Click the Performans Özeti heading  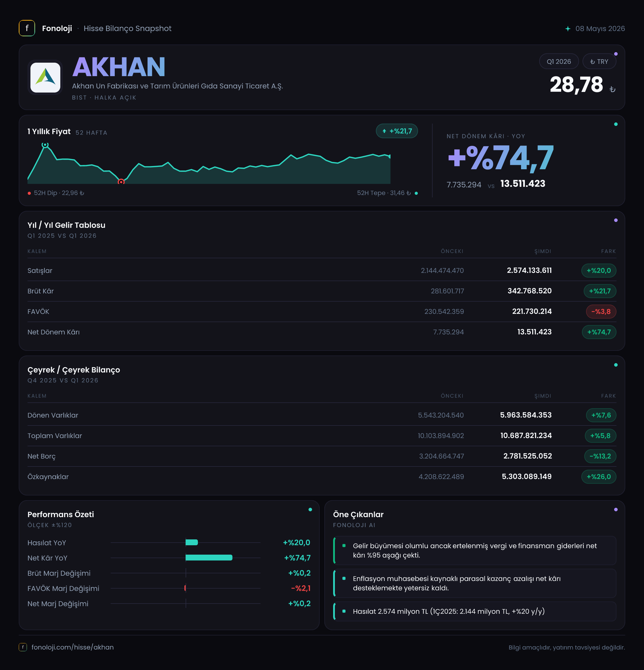[61, 515]
